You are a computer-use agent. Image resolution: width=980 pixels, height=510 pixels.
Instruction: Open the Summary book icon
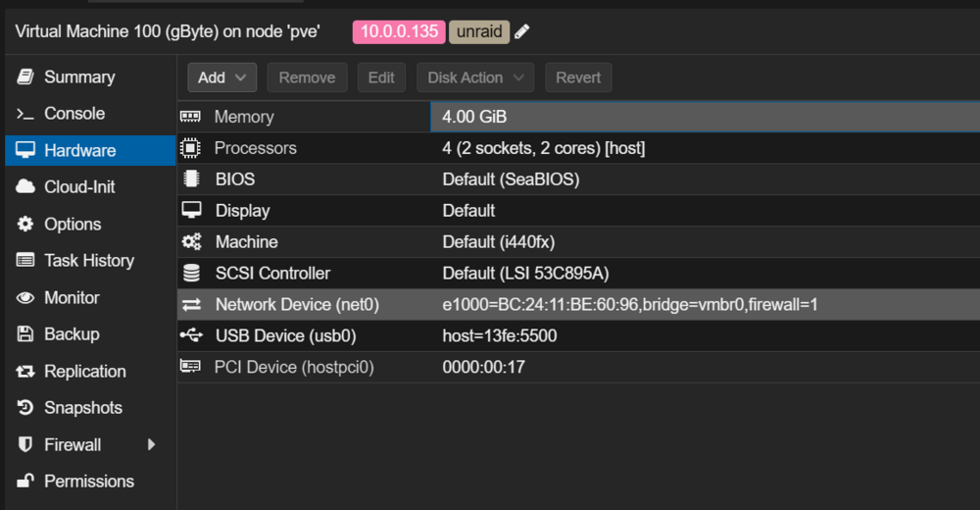pos(25,76)
